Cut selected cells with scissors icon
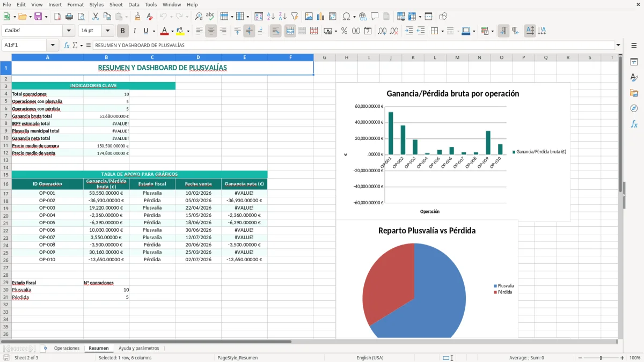644x362 pixels. (x=95, y=17)
